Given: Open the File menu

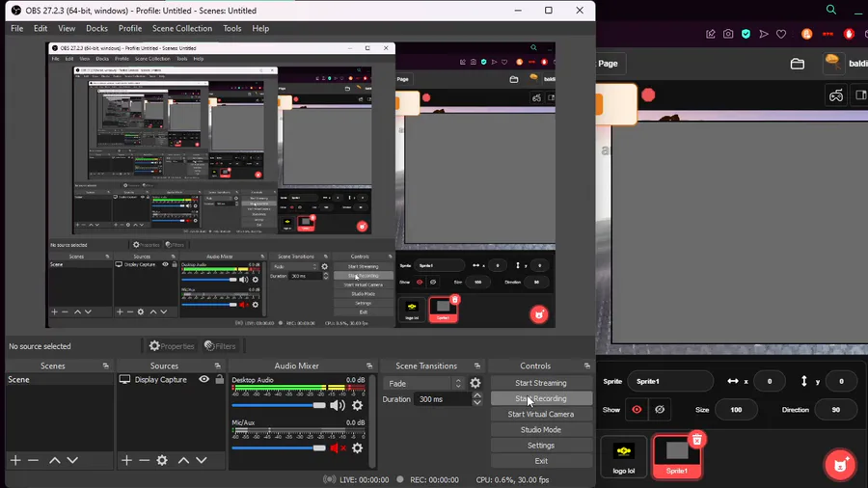Looking at the screenshot, I should (17, 28).
